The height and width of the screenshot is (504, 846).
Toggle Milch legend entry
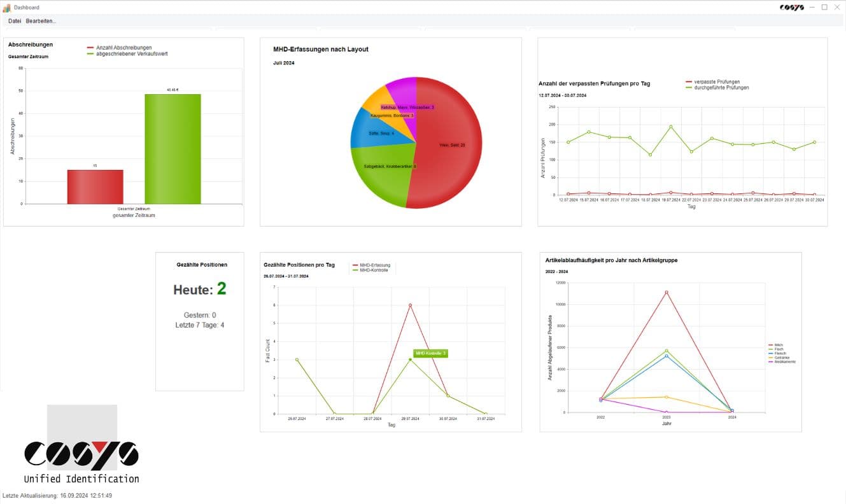tap(775, 345)
